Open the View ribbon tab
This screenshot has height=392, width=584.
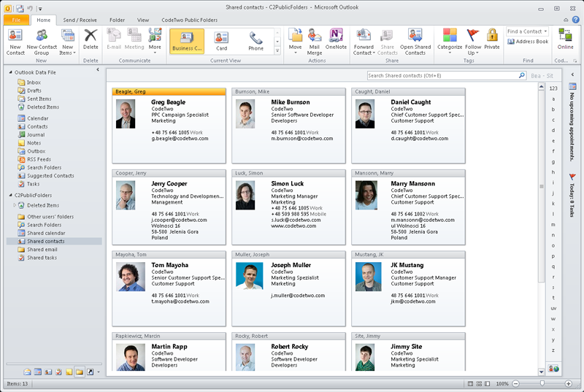[143, 20]
